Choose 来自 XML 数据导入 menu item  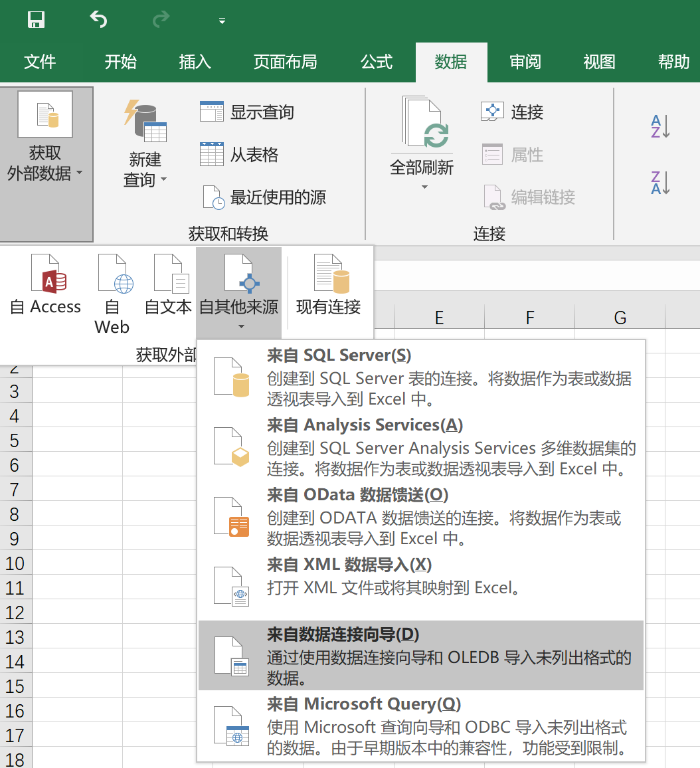point(421,586)
